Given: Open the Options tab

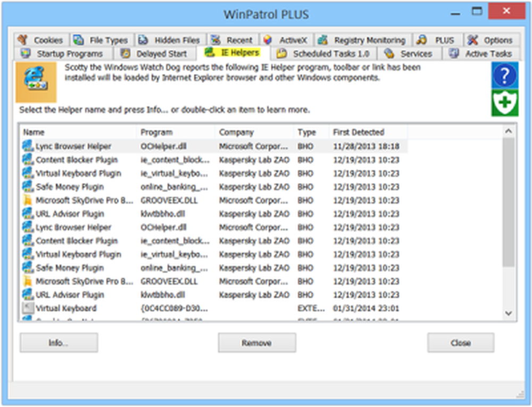Looking at the screenshot, I should coord(492,40).
